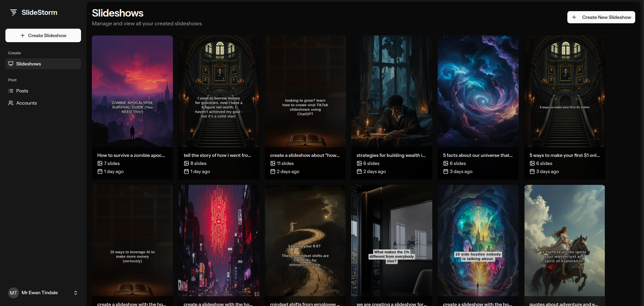Open 'Leaving your 9-5?' thumbnail
This screenshot has width=644, height=306.
click(305, 241)
